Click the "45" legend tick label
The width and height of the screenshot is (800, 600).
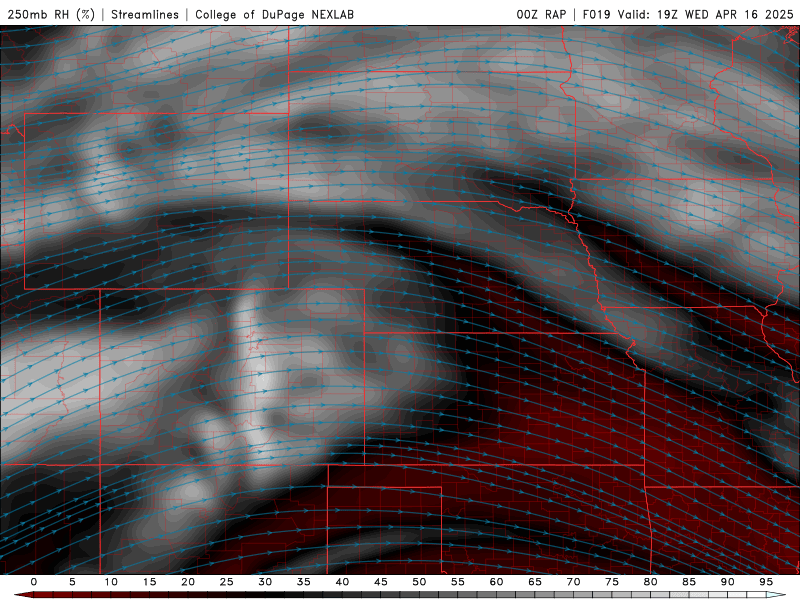point(380,582)
